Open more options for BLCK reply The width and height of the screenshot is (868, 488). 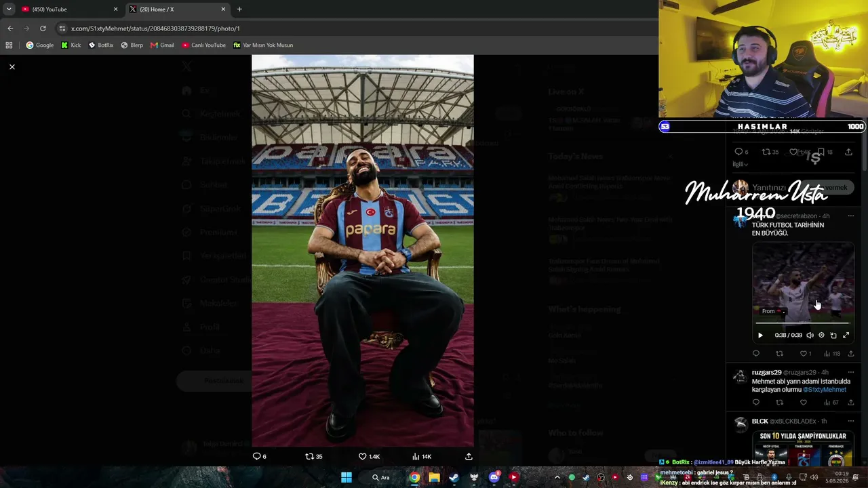pyautogui.click(x=850, y=422)
